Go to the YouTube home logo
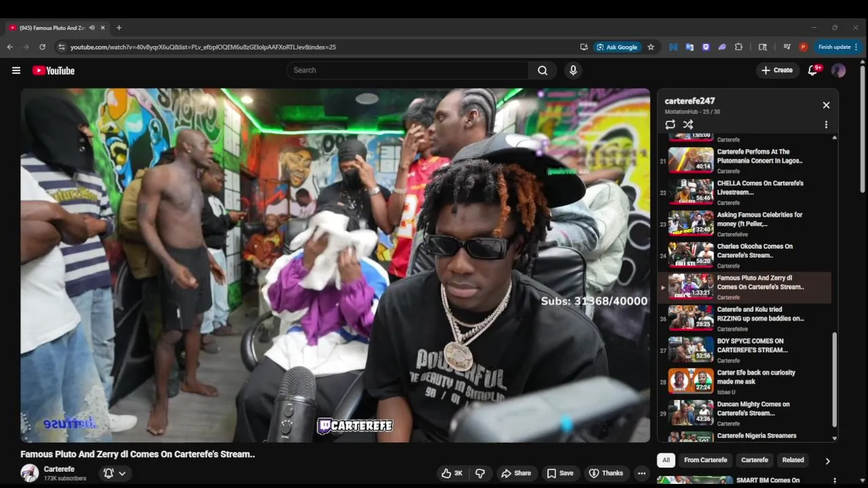This screenshot has height=488, width=868. (53, 70)
